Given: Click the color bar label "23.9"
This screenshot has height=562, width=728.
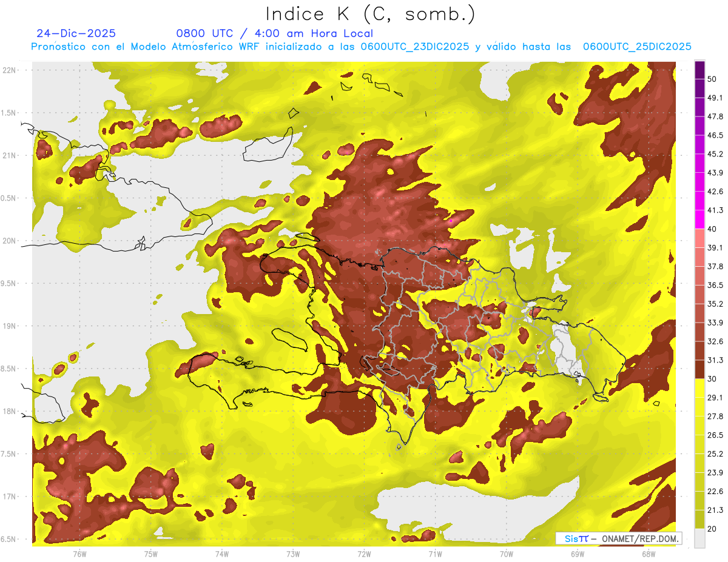Looking at the screenshot, I should 715,473.
